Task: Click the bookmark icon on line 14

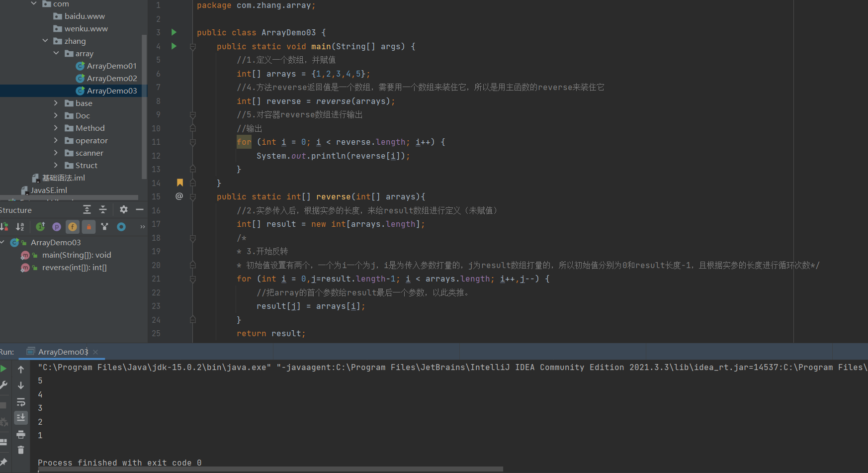Action: pyautogui.click(x=180, y=183)
